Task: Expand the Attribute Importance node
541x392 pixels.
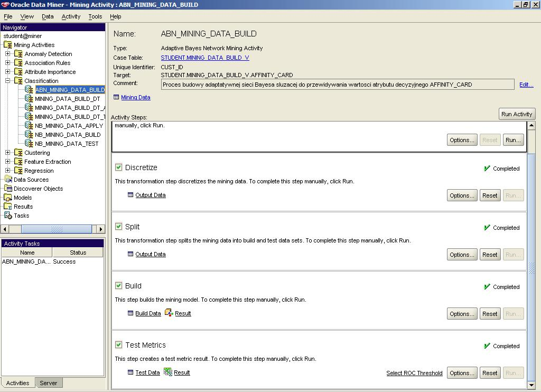Action: pyautogui.click(x=7, y=71)
